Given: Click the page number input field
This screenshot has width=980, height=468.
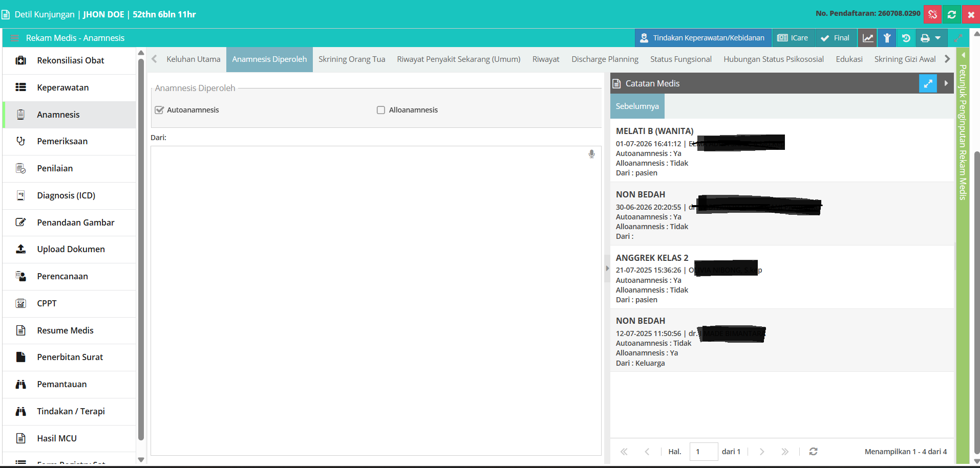Looking at the screenshot, I should (x=704, y=452).
